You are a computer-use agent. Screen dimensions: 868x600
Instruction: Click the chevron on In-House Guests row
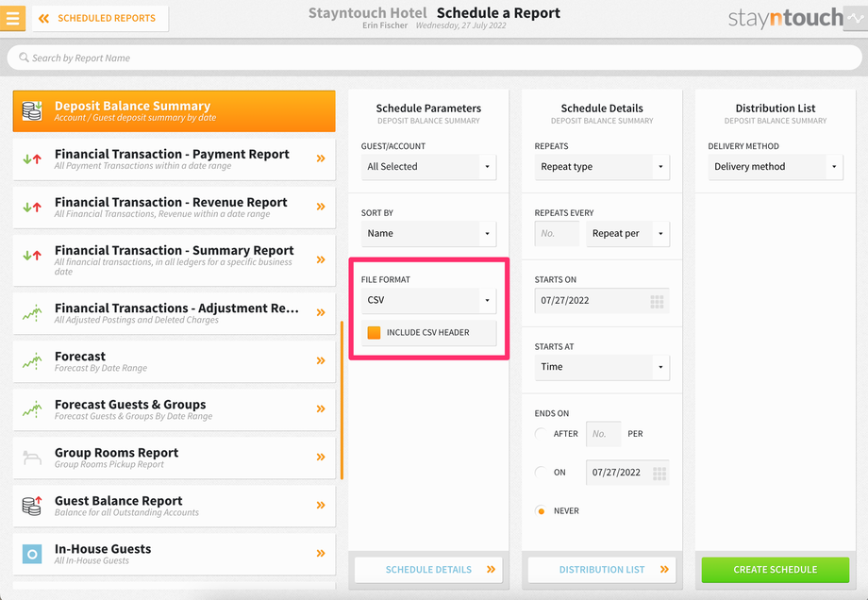(x=321, y=553)
